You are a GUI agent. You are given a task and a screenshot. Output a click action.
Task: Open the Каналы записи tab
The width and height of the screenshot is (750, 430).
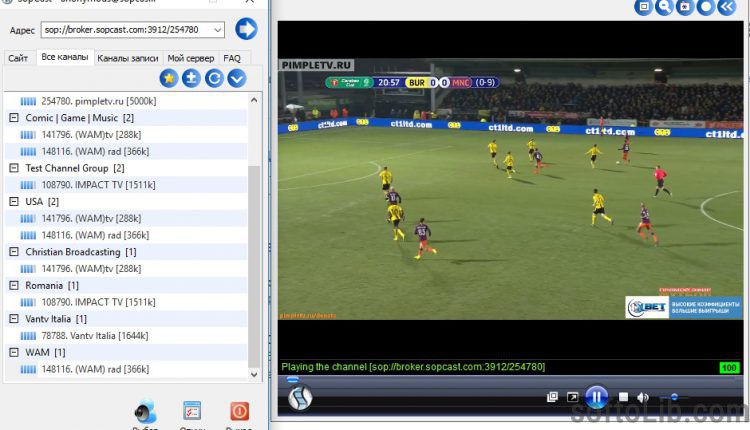click(x=128, y=58)
